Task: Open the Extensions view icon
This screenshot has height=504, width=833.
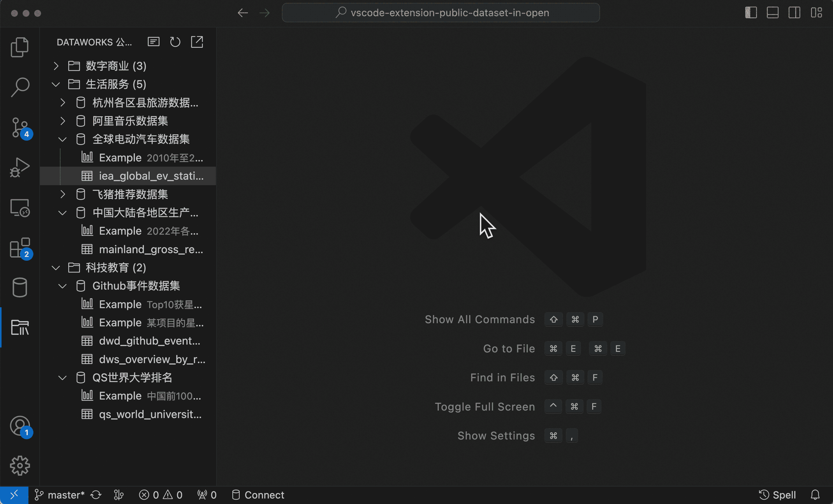Action: [20, 247]
